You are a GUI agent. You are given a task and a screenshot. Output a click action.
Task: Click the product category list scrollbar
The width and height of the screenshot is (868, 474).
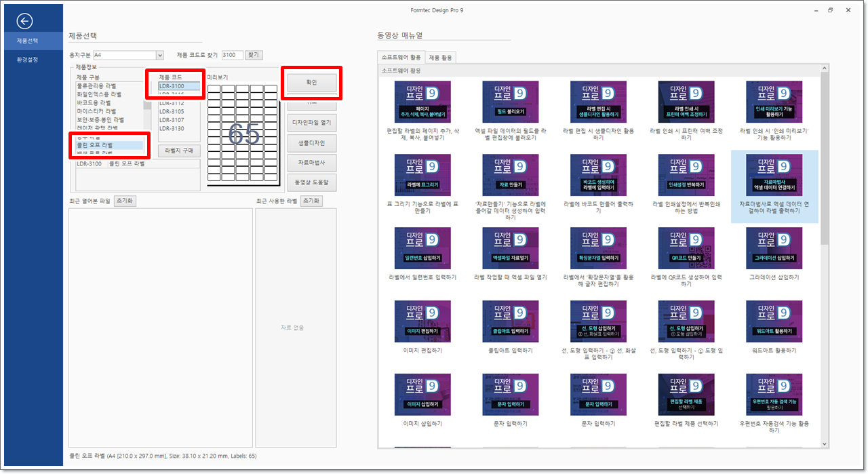tap(147, 106)
